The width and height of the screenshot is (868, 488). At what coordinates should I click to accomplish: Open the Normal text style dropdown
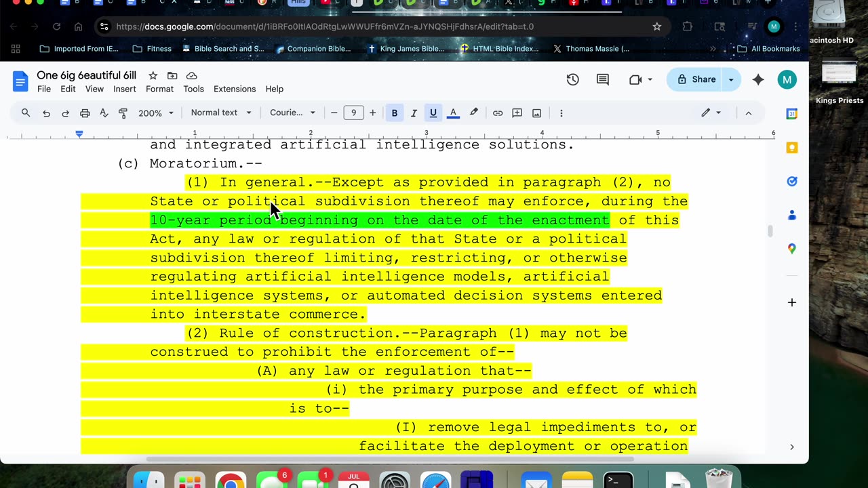(x=221, y=113)
